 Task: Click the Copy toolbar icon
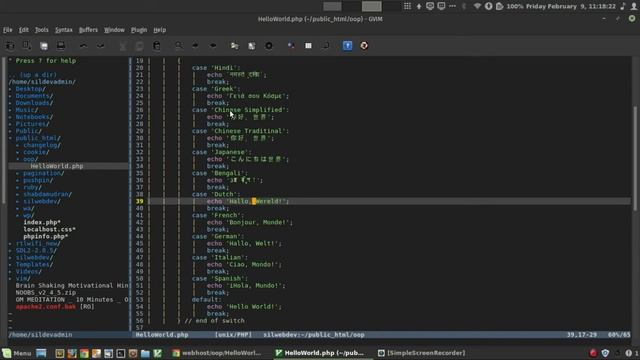click(x=140, y=46)
